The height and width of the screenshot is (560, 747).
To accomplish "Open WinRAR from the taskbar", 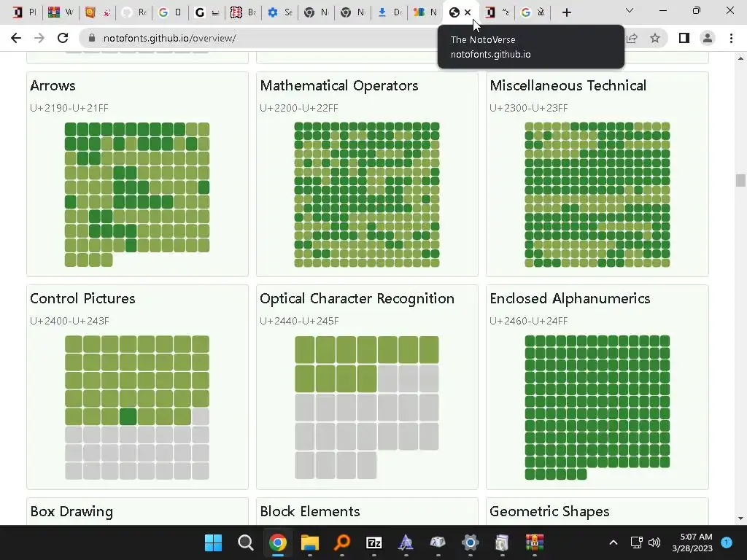I will pos(535,542).
